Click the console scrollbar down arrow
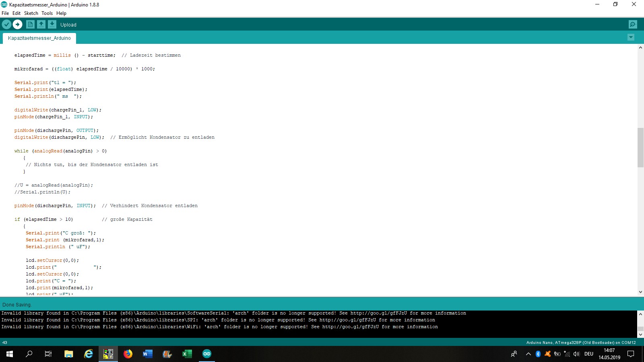644x362 pixels. click(640, 335)
